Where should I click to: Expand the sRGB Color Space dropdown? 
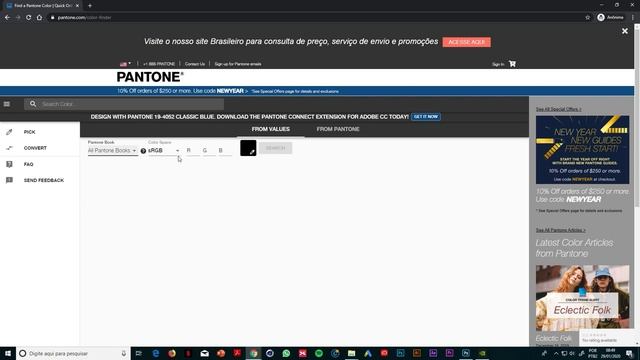(x=164, y=151)
